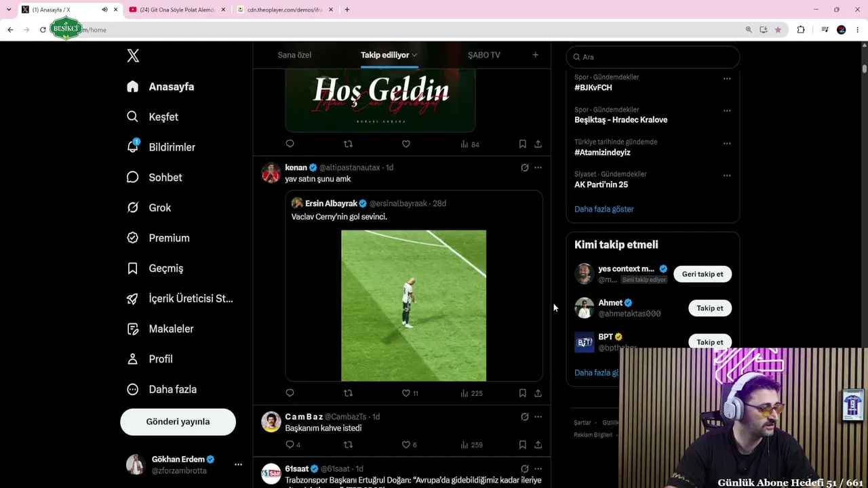Open more options on 61saat's post
Viewport: 868px width, 488px height.
538,468
